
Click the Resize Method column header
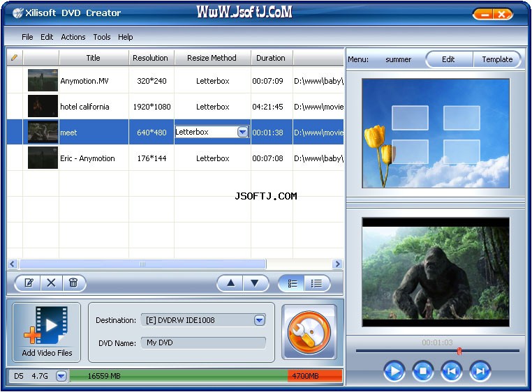212,58
